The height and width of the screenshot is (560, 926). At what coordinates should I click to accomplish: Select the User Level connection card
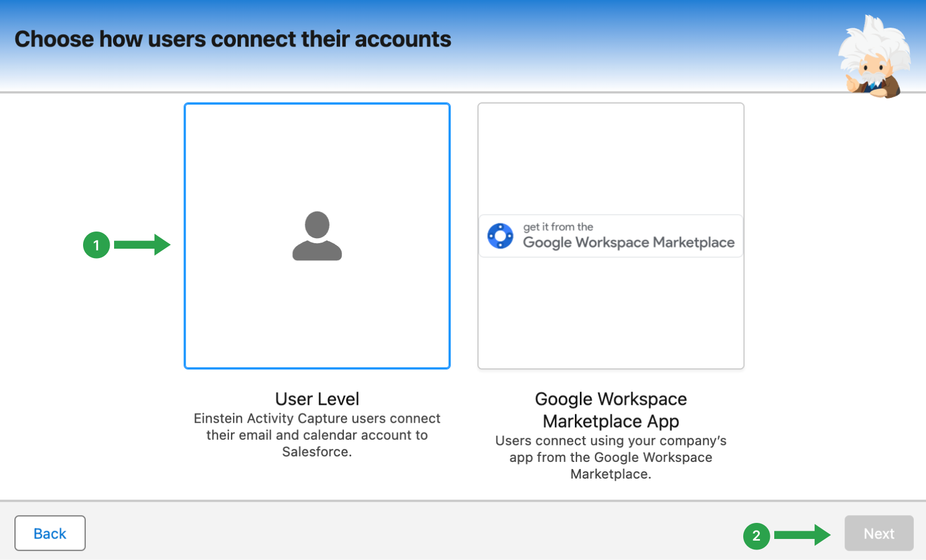pos(317,236)
